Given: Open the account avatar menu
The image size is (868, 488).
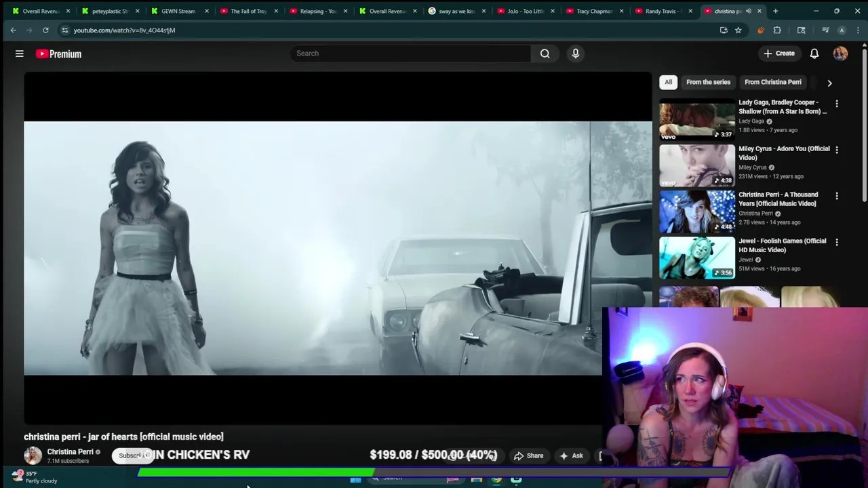Looking at the screenshot, I should pyautogui.click(x=840, y=54).
